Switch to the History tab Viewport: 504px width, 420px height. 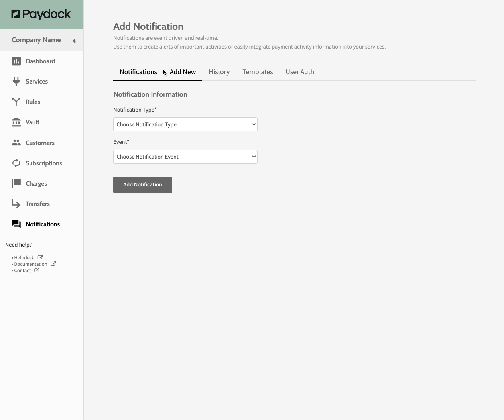(x=219, y=72)
